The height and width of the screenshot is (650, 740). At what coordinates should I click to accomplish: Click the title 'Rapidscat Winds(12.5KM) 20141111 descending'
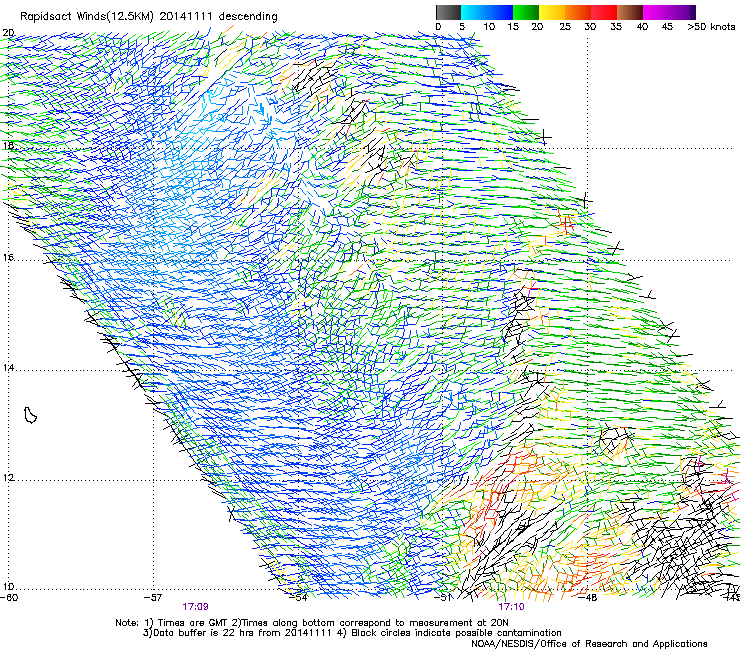coord(149,17)
